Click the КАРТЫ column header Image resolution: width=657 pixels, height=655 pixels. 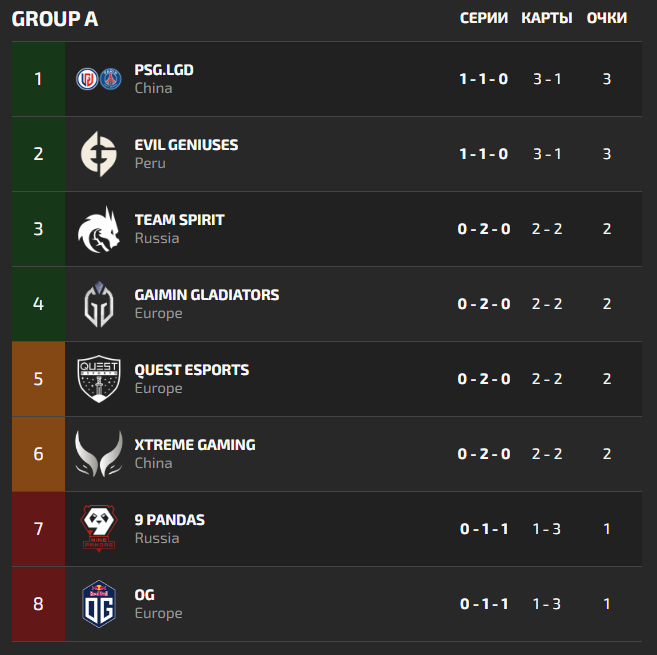coord(547,19)
